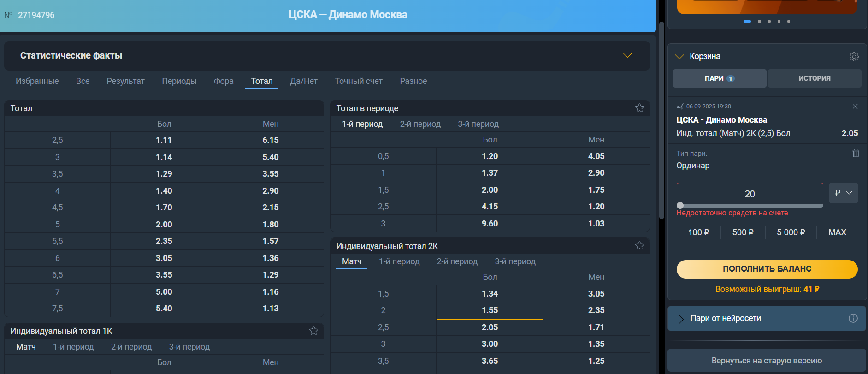Screen dimensions: 868x374
Task: Pick Тотал 4,5 Бол odds 1.70
Action: (x=164, y=208)
